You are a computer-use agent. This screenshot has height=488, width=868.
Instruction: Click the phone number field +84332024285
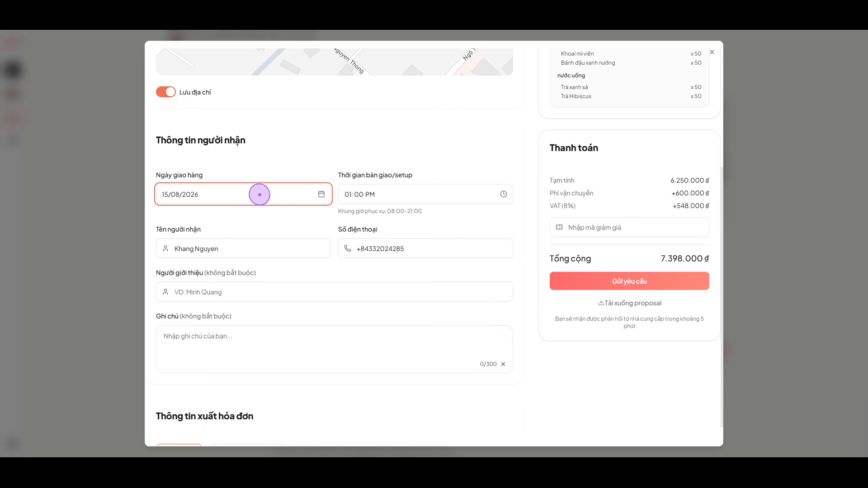(x=425, y=249)
